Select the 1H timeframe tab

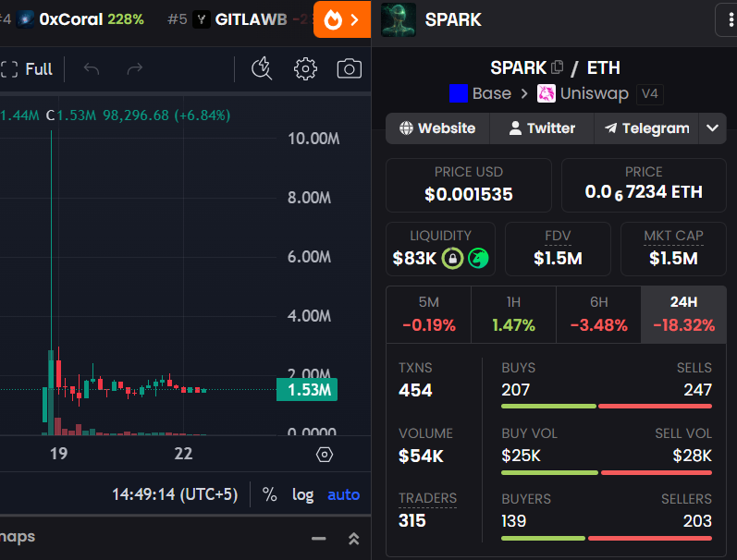514,314
